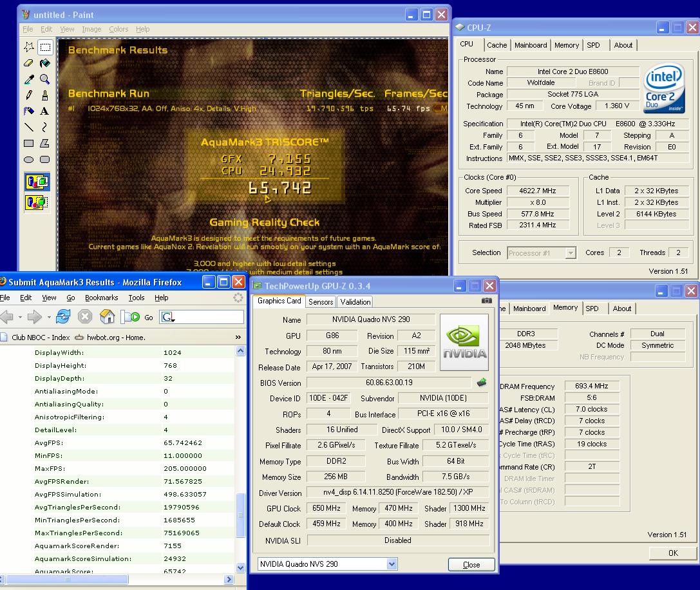Click the CPU-Z Core Speed value 4622.7 MHz
The image size is (700, 590).
coord(538,191)
